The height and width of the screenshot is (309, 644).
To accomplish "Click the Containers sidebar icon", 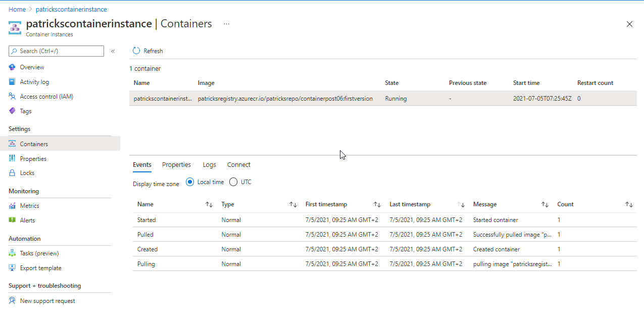I will tap(12, 144).
